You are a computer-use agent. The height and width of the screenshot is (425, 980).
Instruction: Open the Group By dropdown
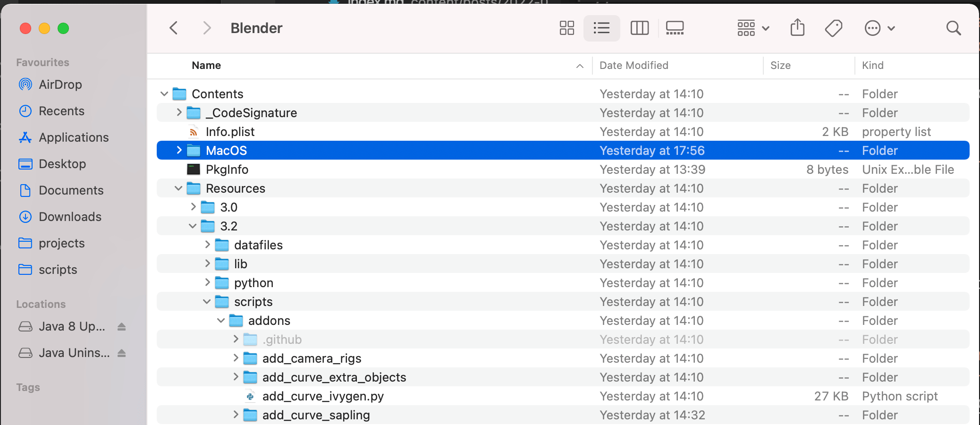pyautogui.click(x=753, y=28)
